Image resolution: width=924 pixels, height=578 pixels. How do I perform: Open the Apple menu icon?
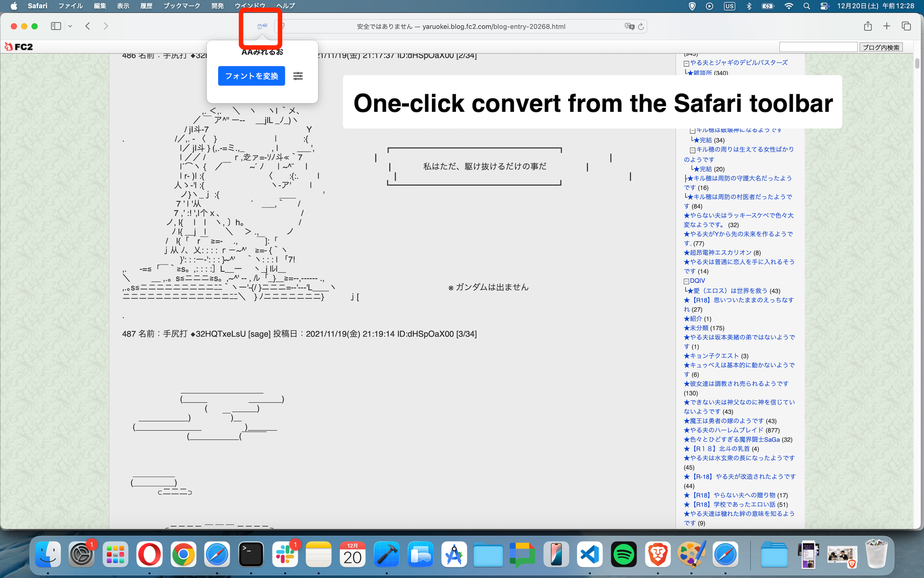tap(14, 6)
